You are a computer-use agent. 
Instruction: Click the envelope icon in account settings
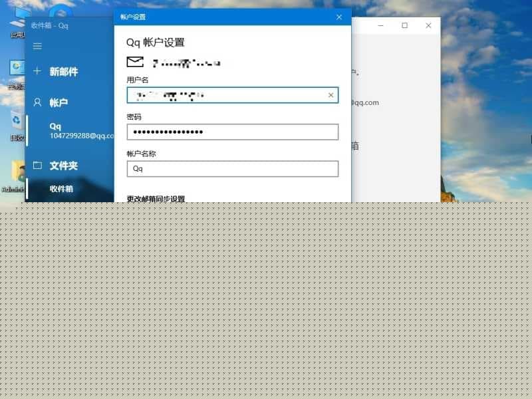(x=135, y=62)
